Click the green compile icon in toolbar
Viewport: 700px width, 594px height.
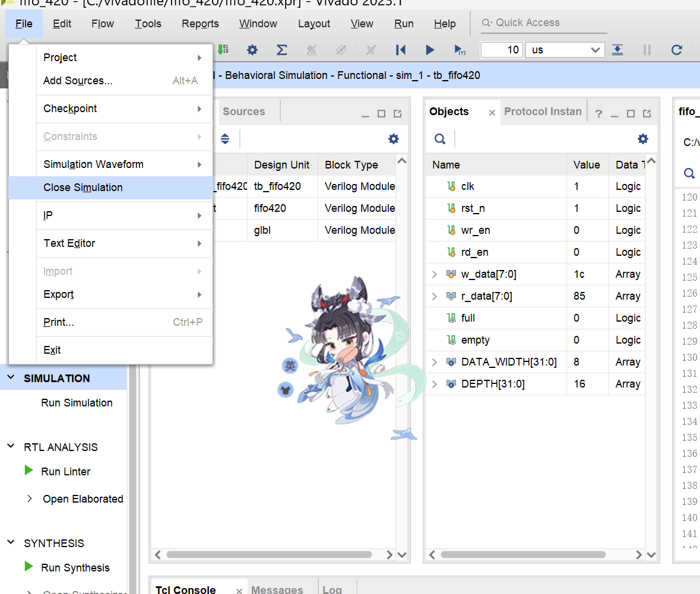click(x=223, y=50)
